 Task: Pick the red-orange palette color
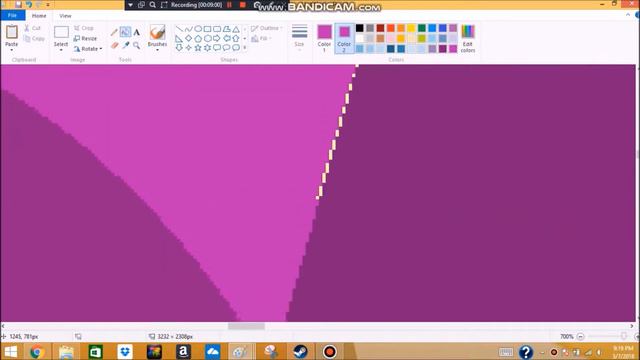(391, 28)
